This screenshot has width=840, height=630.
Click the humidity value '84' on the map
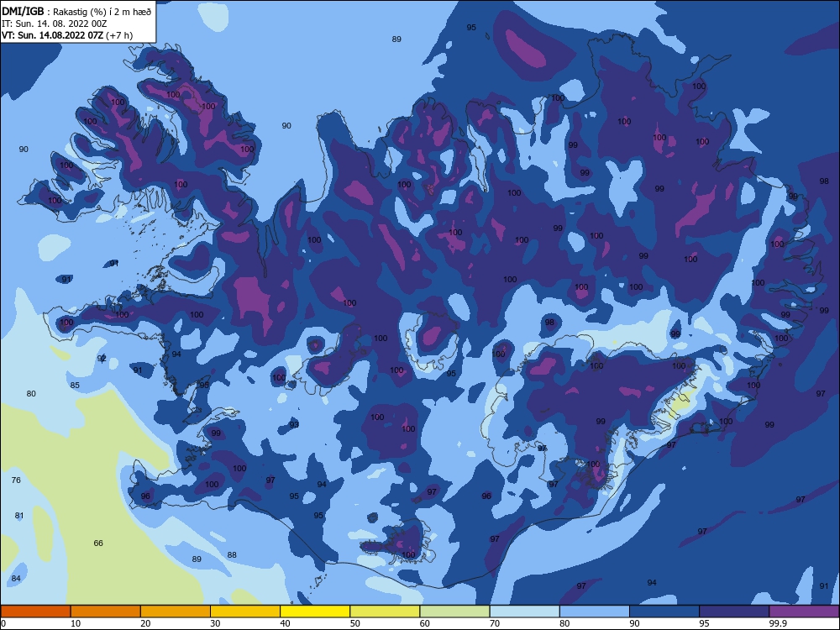[x=16, y=579]
